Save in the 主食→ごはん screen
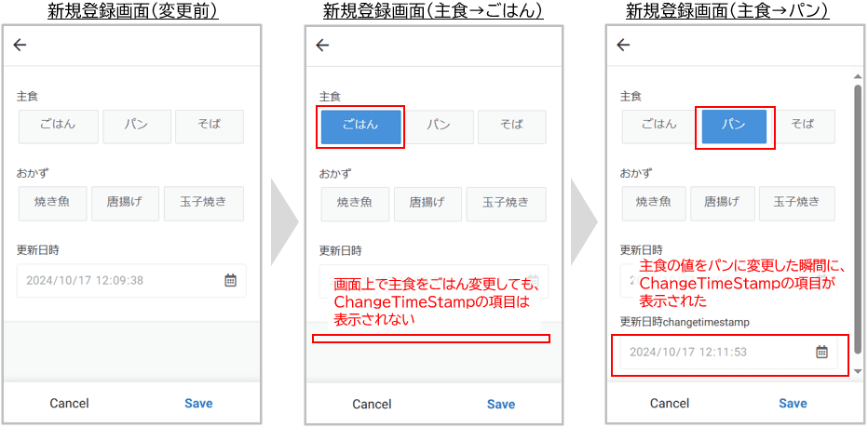The width and height of the screenshot is (868, 427). pos(501,405)
